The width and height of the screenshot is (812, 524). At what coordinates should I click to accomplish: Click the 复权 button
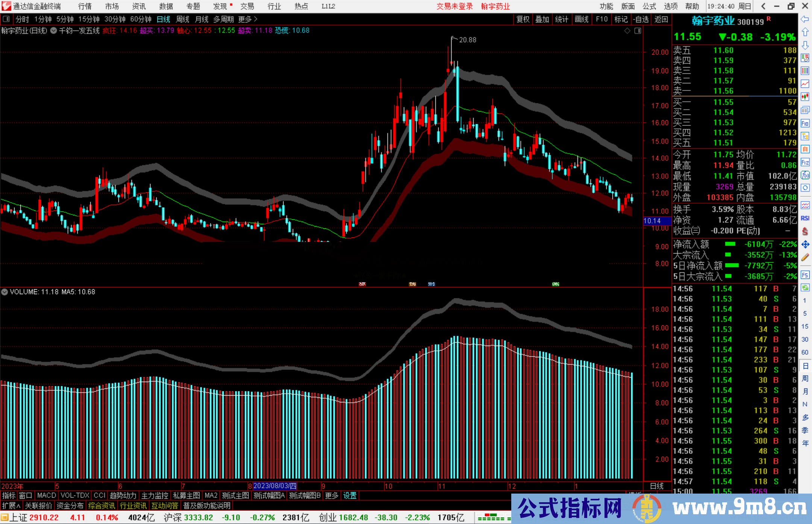[x=523, y=19]
